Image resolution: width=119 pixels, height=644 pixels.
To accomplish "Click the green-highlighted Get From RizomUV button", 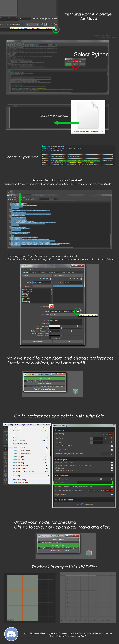I will pyautogui.click(x=58, y=545).
